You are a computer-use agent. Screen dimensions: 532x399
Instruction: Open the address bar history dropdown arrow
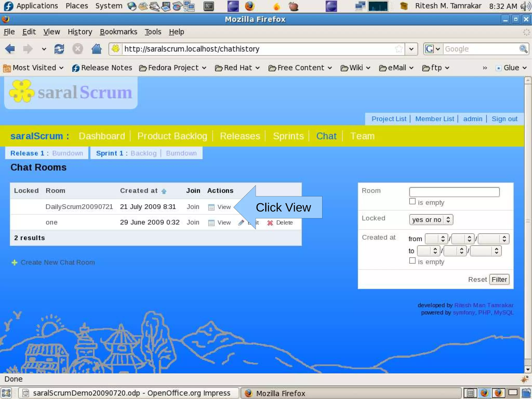point(411,49)
